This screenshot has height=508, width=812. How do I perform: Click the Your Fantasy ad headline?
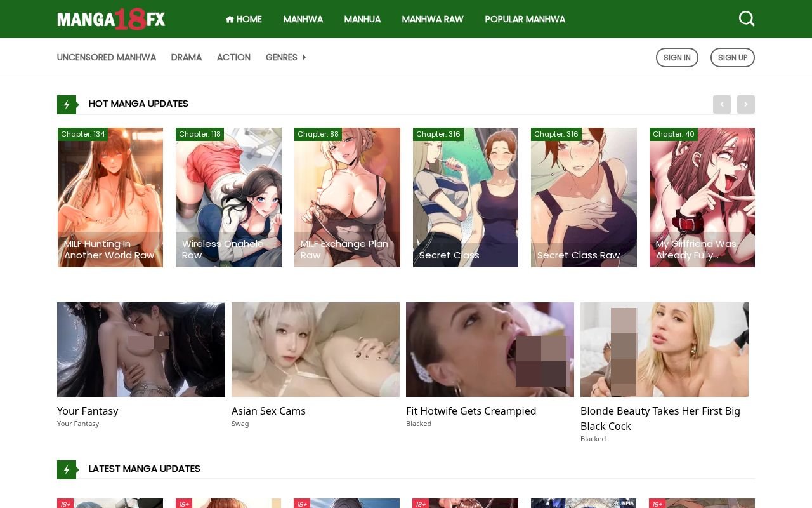88,411
